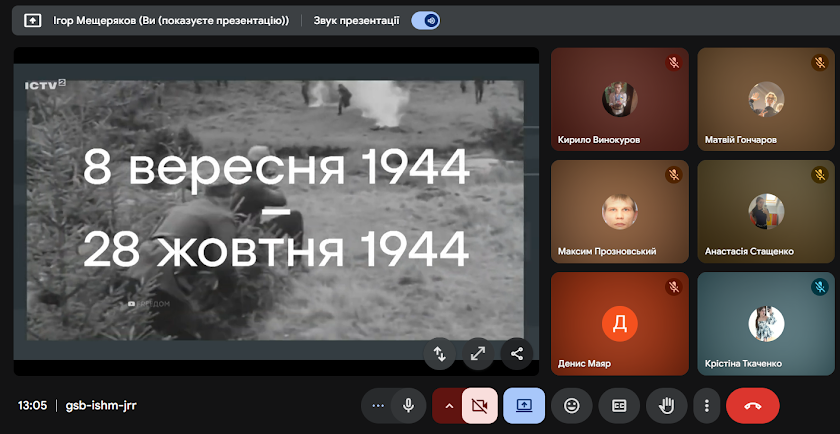Select Кирило Винокуров participant tile

point(619,99)
